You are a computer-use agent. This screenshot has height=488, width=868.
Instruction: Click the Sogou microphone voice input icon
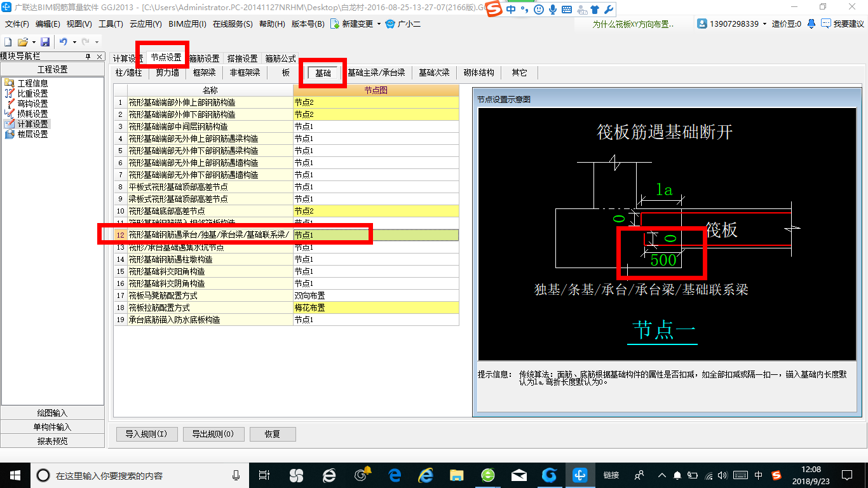[x=553, y=10]
